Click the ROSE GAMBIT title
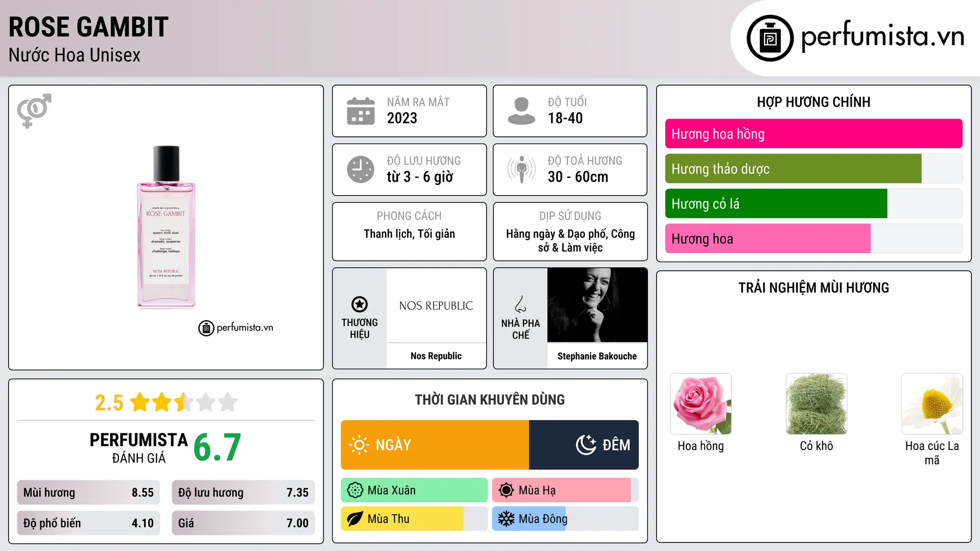 point(89,27)
